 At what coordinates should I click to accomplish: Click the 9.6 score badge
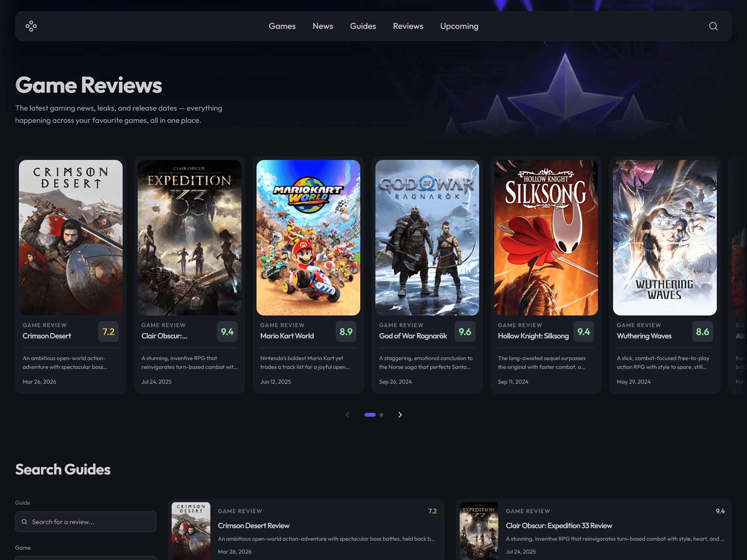[465, 332]
